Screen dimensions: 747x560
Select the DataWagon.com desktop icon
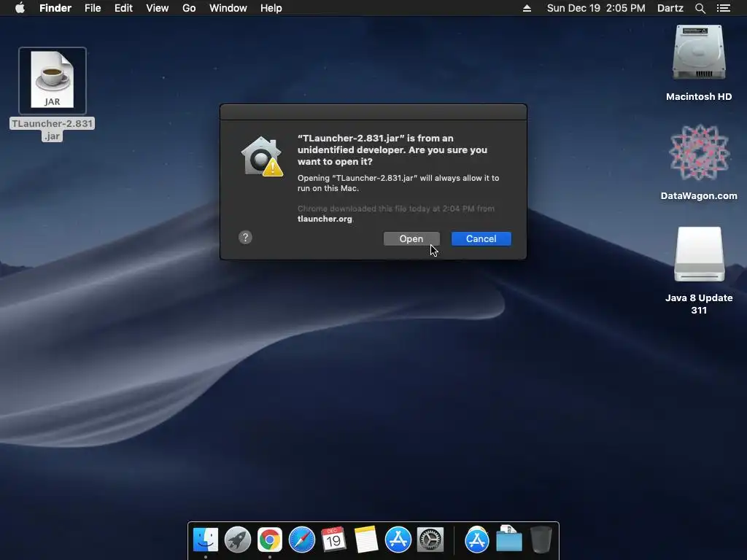699,152
